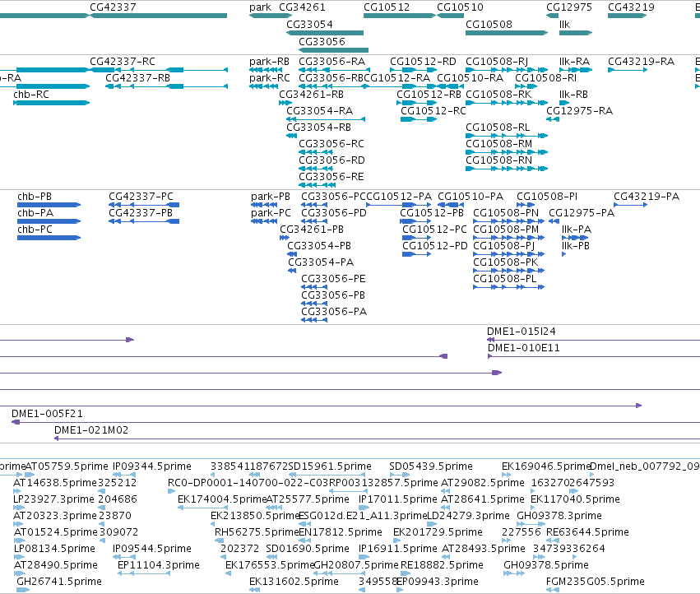The width and height of the screenshot is (700, 594).
Task: Select the IP09344.5prime EST label
Action: (152, 466)
